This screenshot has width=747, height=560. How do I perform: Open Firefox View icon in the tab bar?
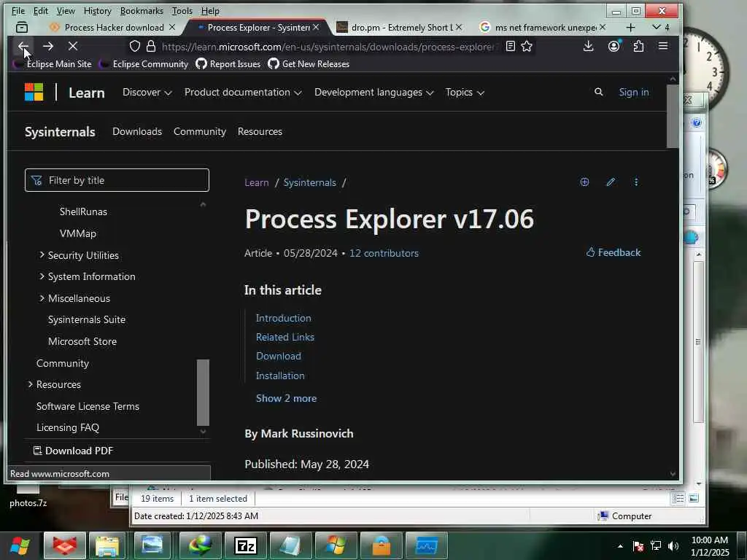[22, 27]
